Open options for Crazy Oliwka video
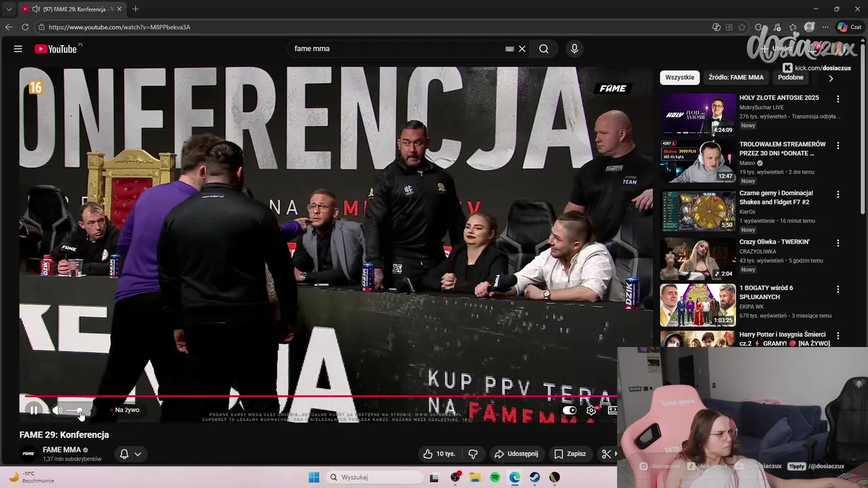868x488 pixels. pos(837,243)
